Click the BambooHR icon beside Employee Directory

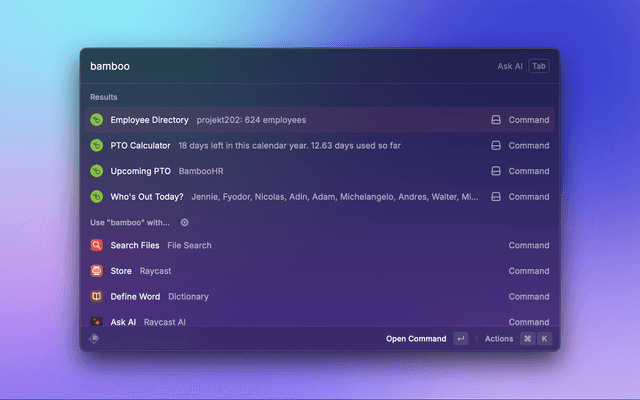pos(97,120)
